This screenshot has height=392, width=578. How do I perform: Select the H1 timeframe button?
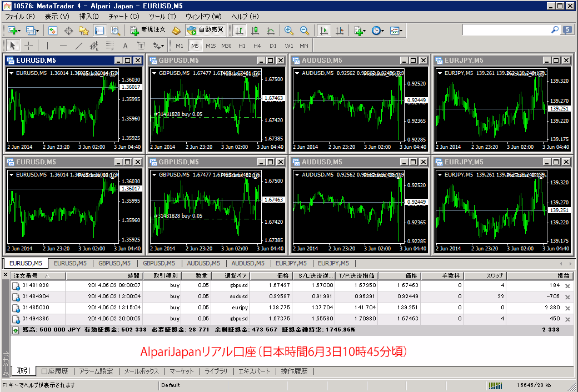coord(242,46)
